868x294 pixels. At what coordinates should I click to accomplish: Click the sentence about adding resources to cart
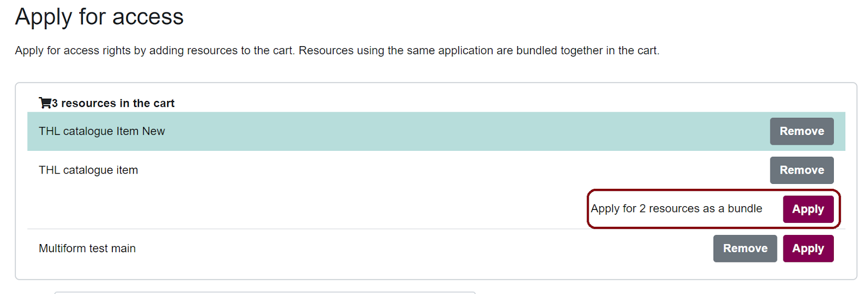point(155,50)
